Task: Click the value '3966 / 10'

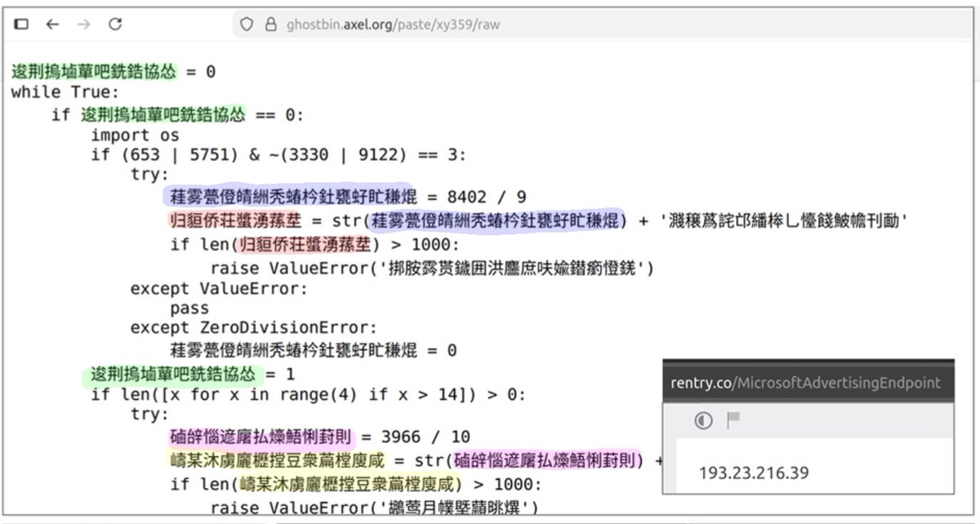Action: 425,437
